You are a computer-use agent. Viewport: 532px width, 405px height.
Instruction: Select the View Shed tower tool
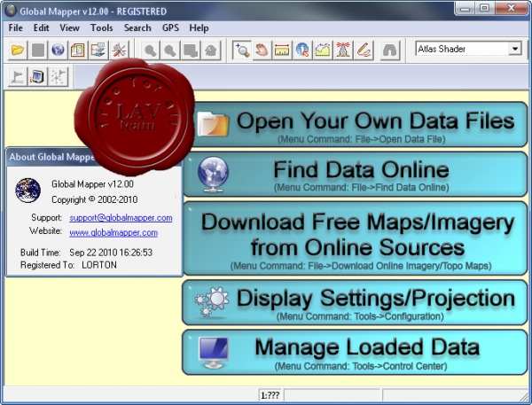click(x=343, y=51)
